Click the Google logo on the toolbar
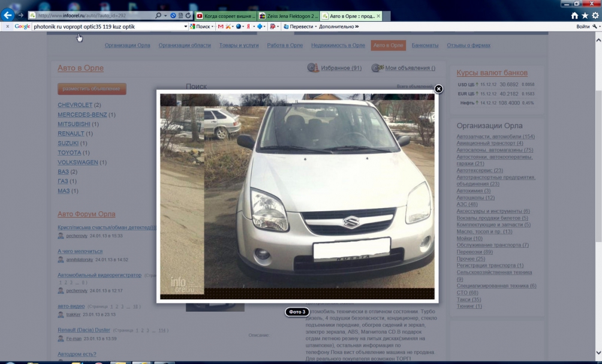This screenshot has height=364, width=602. [x=22, y=26]
